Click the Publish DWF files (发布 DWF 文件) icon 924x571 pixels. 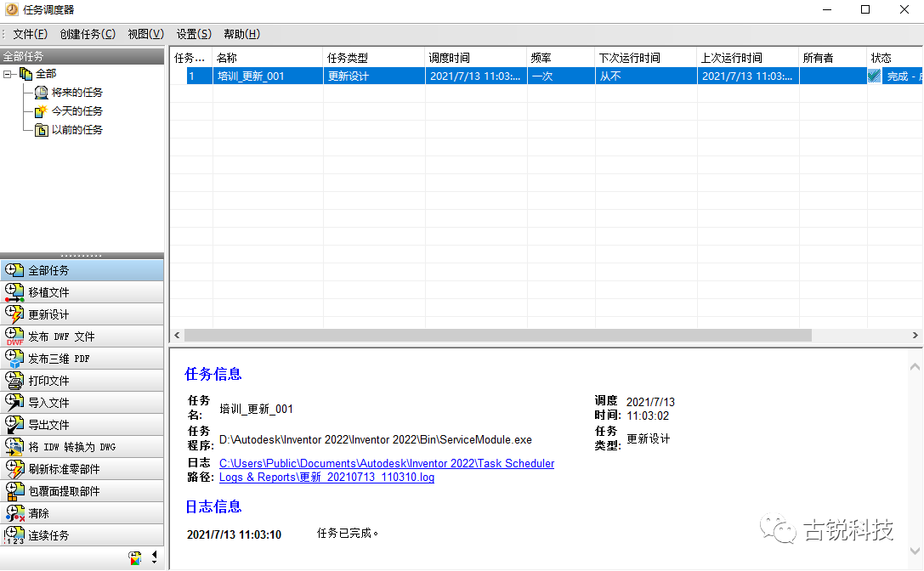pyautogui.click(x=14, y=336)
